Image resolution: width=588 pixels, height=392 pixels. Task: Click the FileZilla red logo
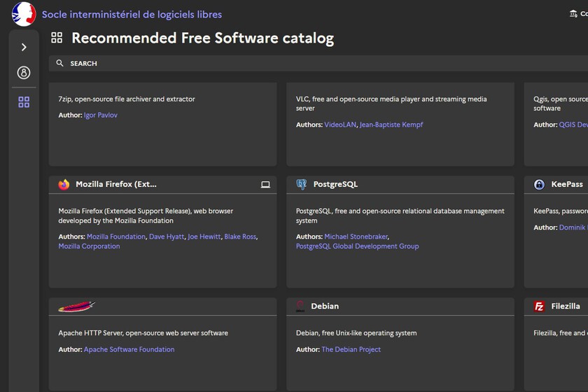[x=539, y=307]
